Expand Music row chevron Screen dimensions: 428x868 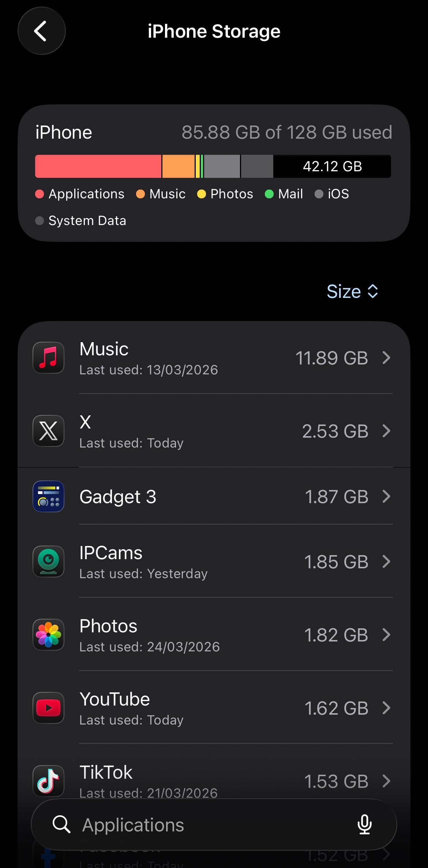[386, 358]
